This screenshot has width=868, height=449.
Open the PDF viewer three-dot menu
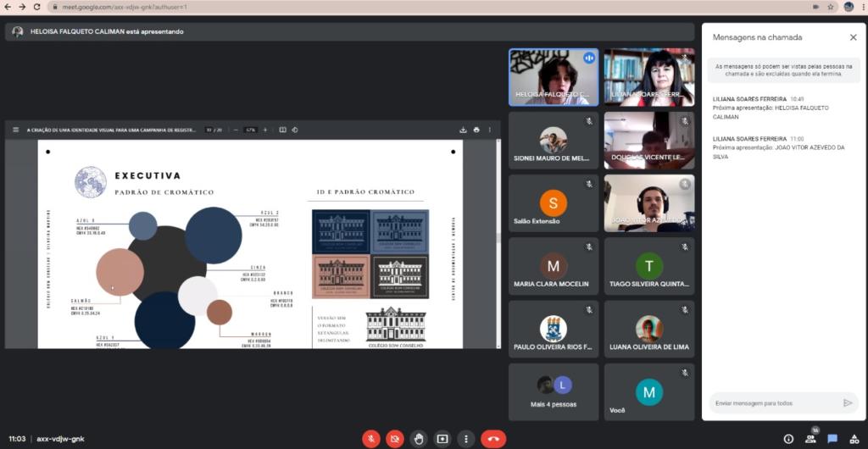pos(489,130)
